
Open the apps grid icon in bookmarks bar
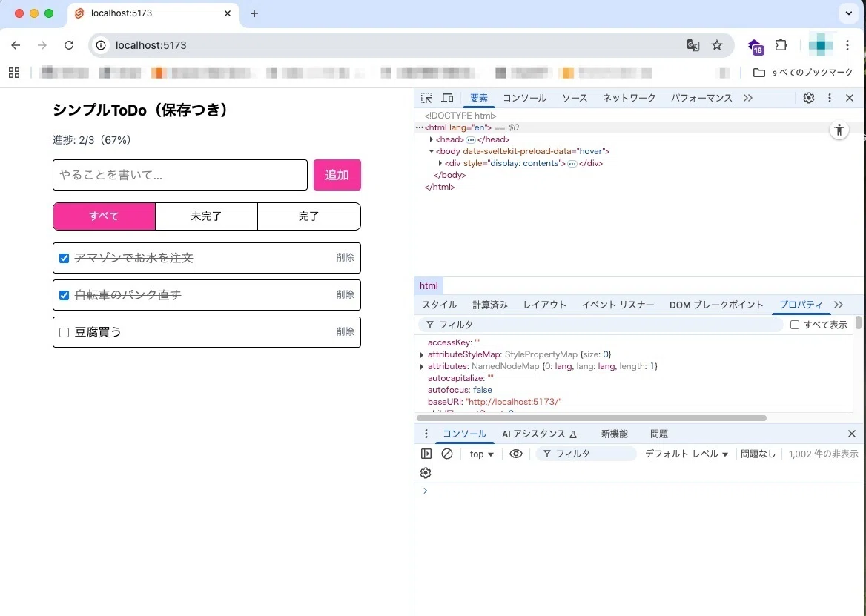click(14, 73)
